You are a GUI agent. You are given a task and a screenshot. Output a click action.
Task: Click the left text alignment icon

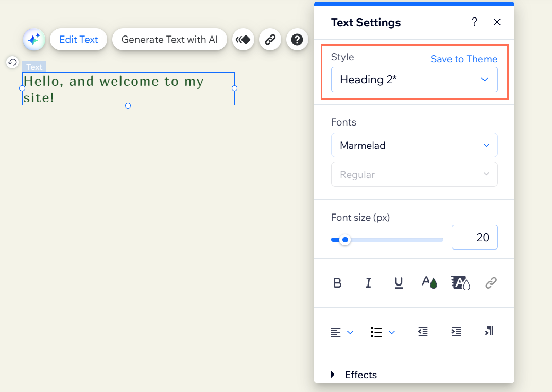[336, 332]
